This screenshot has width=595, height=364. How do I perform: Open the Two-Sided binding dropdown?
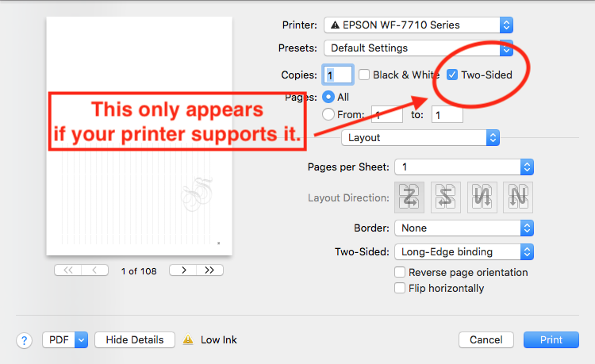point(464,251)
